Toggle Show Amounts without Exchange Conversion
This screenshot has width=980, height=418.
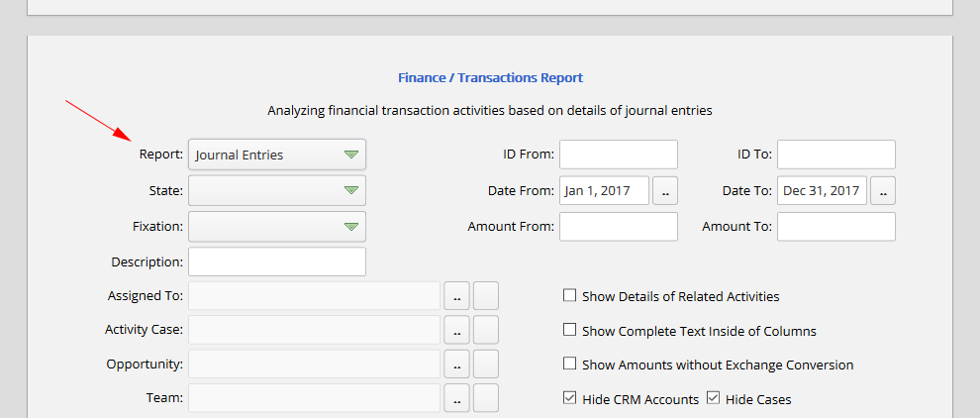569,365
